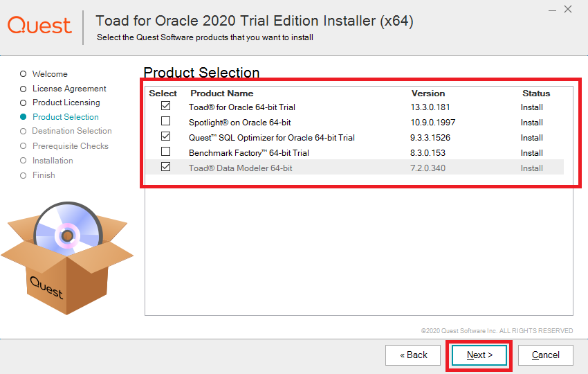Click the Status column header
Viewport: 588px width, 374px height.
pos(536,93)
